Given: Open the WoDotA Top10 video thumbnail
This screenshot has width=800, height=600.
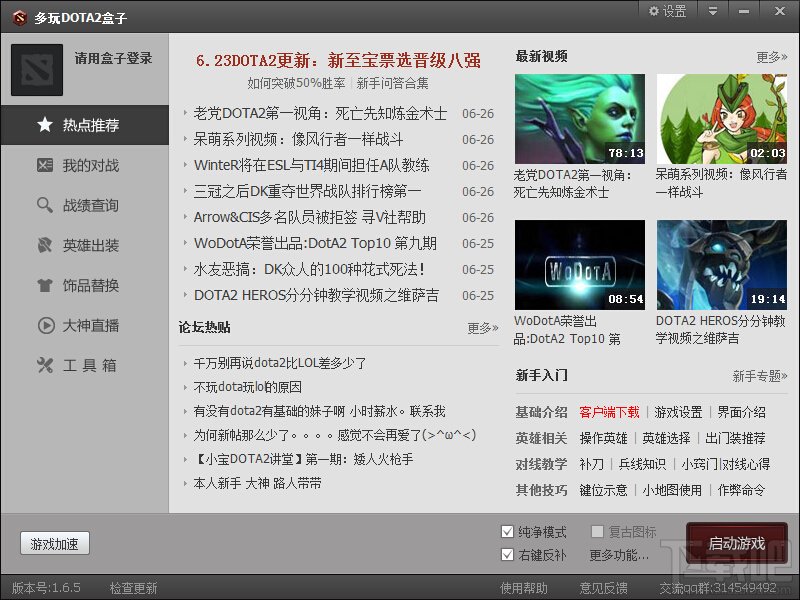Looking at the screenshot, I should [x=580, y=265].
